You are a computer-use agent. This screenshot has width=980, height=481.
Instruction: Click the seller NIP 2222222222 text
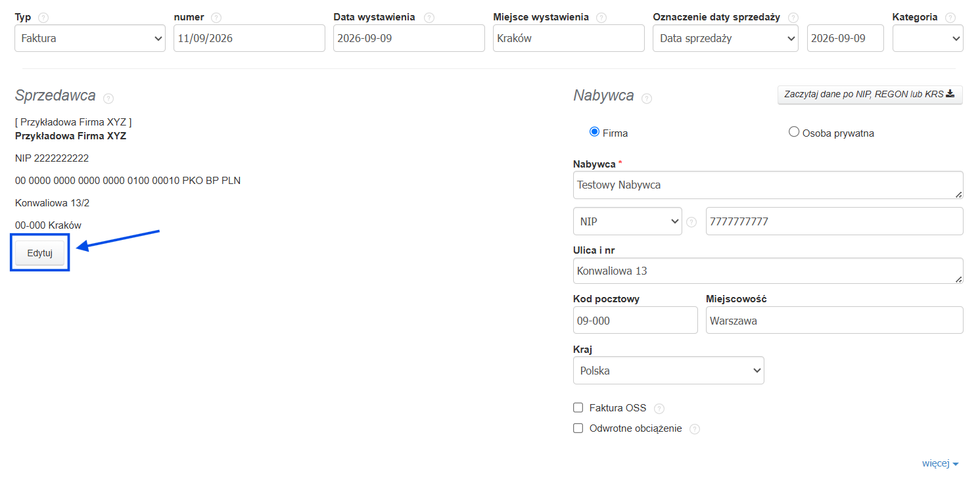tap(52, 158)
